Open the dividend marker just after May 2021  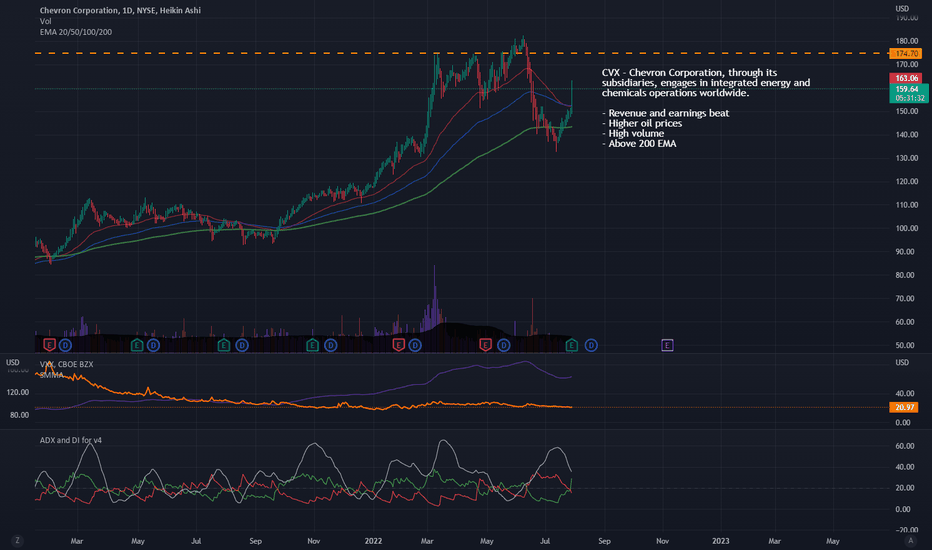[153, 345]
